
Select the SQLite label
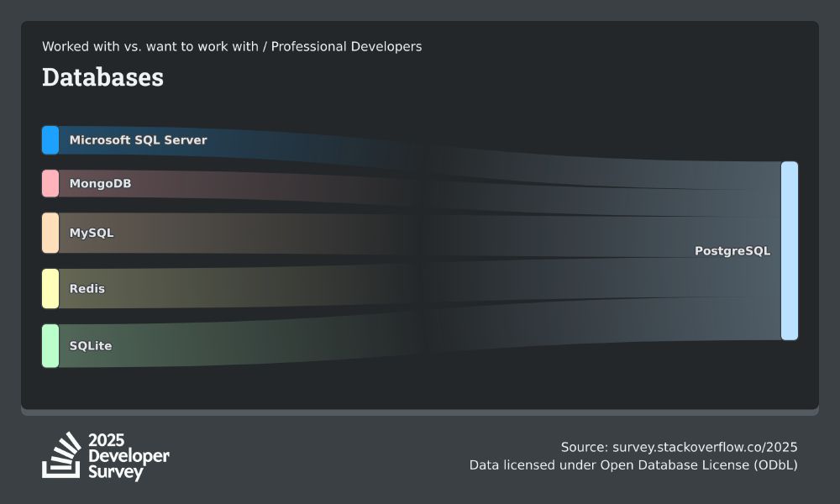(x=91, y=346)
